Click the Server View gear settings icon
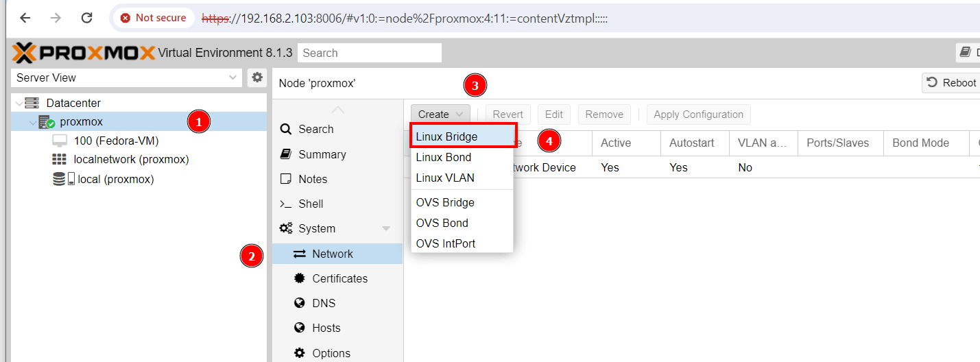980x362 pixels. [x=257, y=77]
